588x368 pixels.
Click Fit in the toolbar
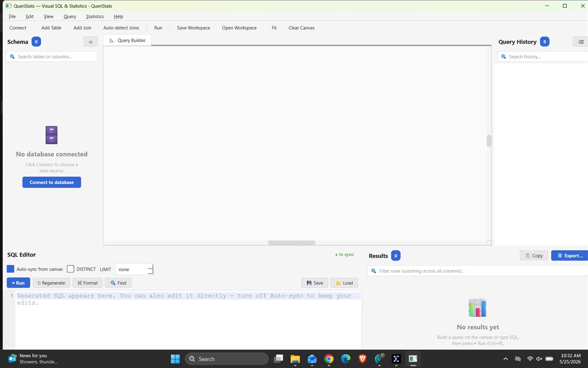point(274,28)
